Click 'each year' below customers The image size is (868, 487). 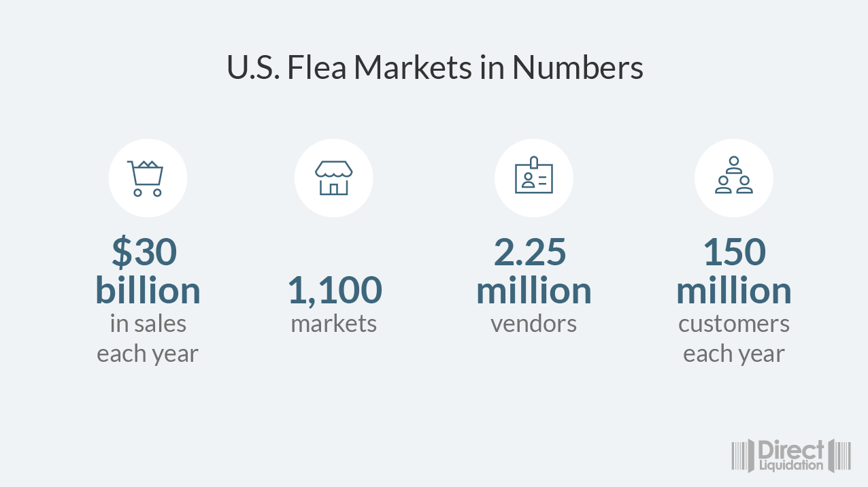733,354
